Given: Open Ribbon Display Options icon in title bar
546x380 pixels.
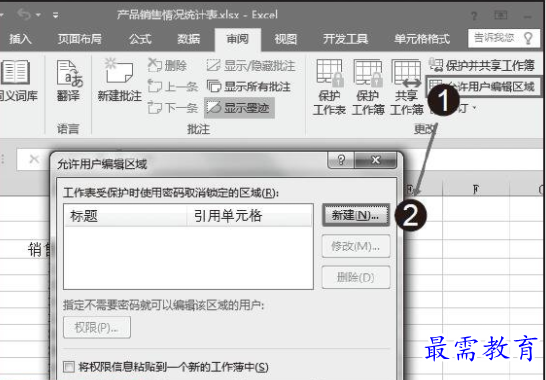Looking at the screenshot, I should pos(501,15).
